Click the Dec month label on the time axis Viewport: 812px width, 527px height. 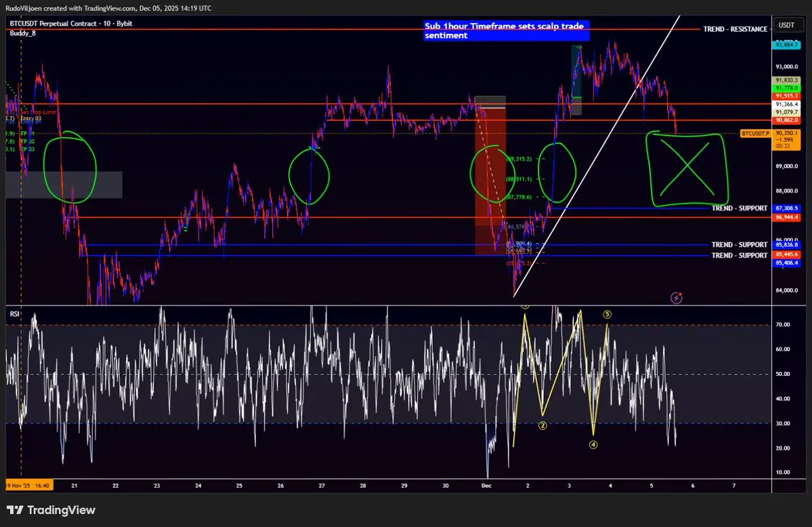(486, 486)
